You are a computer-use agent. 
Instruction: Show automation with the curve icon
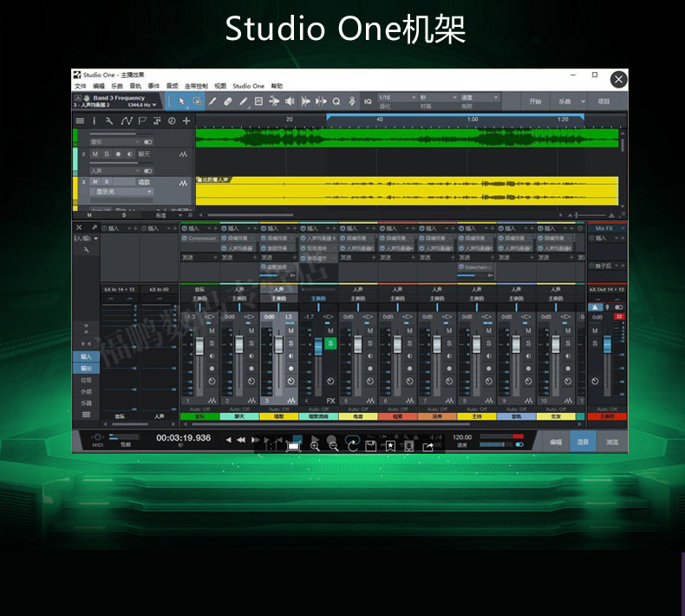127,121
